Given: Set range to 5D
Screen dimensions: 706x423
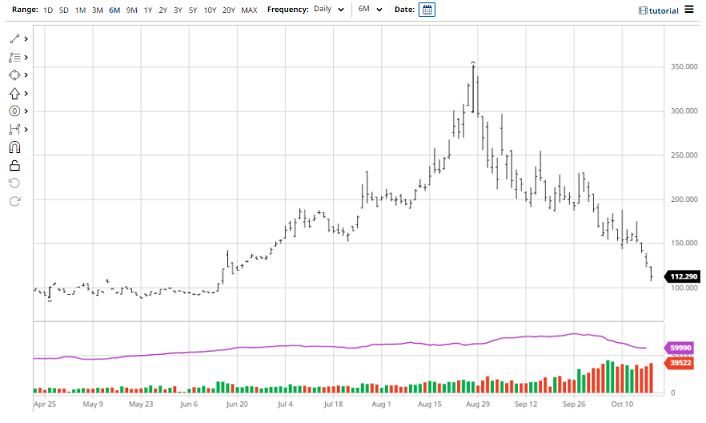Looking at the screenshot, I should pos(64,10).
